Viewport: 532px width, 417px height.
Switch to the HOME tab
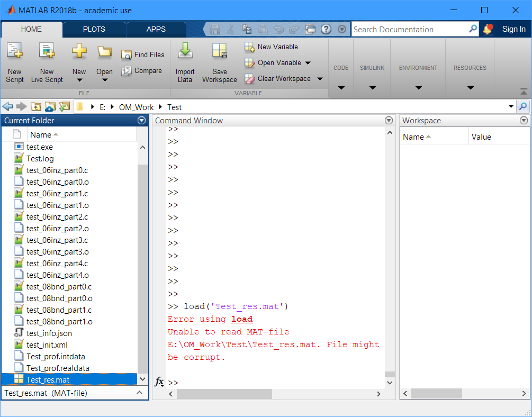click(x=32, y=29)
